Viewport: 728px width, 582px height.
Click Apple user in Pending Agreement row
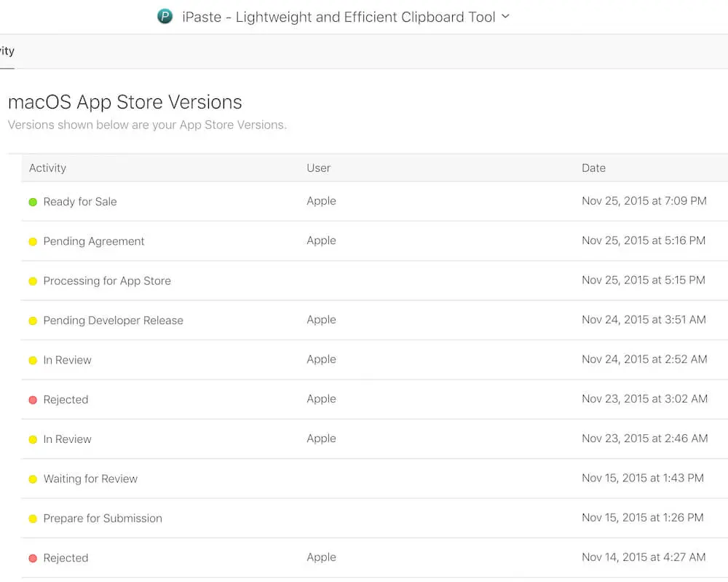[x=321, y=240]
